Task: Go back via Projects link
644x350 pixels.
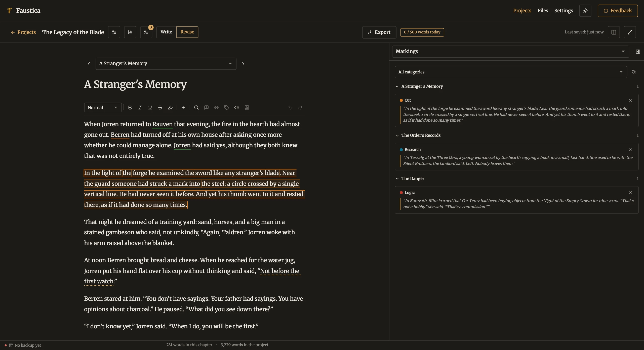Action: pos(23,32)
